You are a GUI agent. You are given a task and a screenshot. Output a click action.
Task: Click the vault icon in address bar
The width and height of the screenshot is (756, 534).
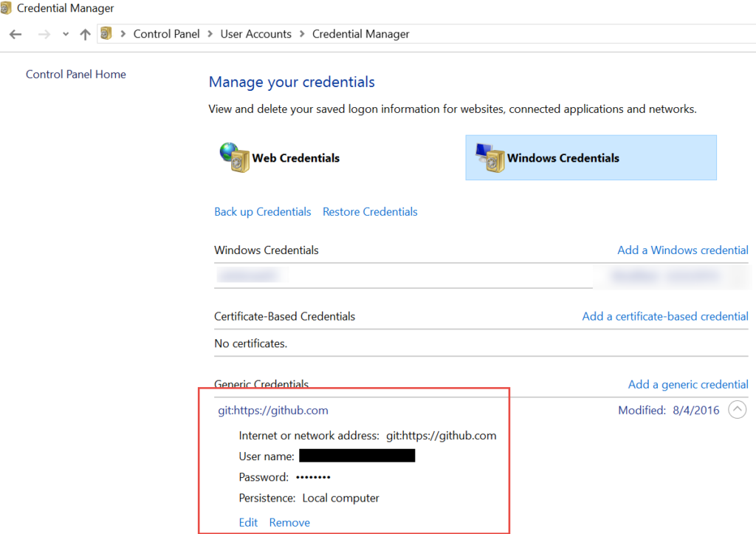pyautogui.click(x=106, y=33)
